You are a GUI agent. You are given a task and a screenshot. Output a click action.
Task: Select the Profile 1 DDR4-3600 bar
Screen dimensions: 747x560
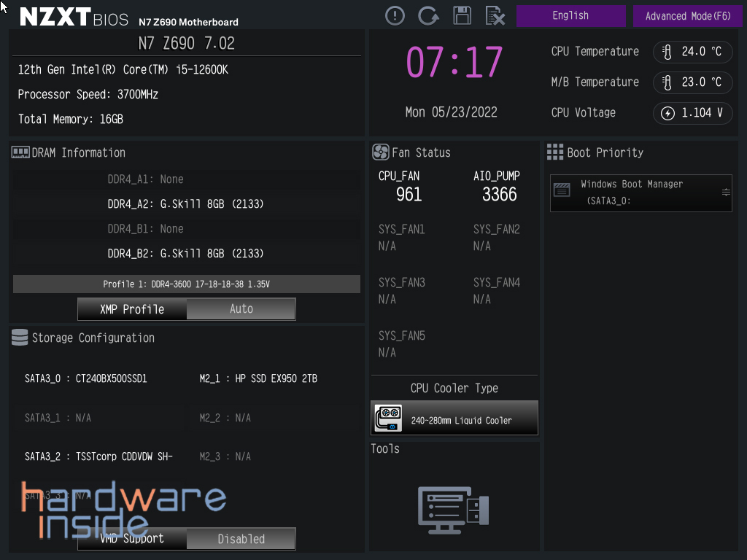tap(187, 284)
